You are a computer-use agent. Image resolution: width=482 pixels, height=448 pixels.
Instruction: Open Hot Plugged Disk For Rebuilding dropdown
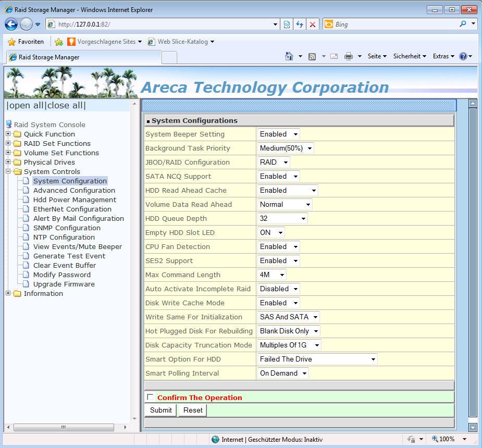click(289, 331)
